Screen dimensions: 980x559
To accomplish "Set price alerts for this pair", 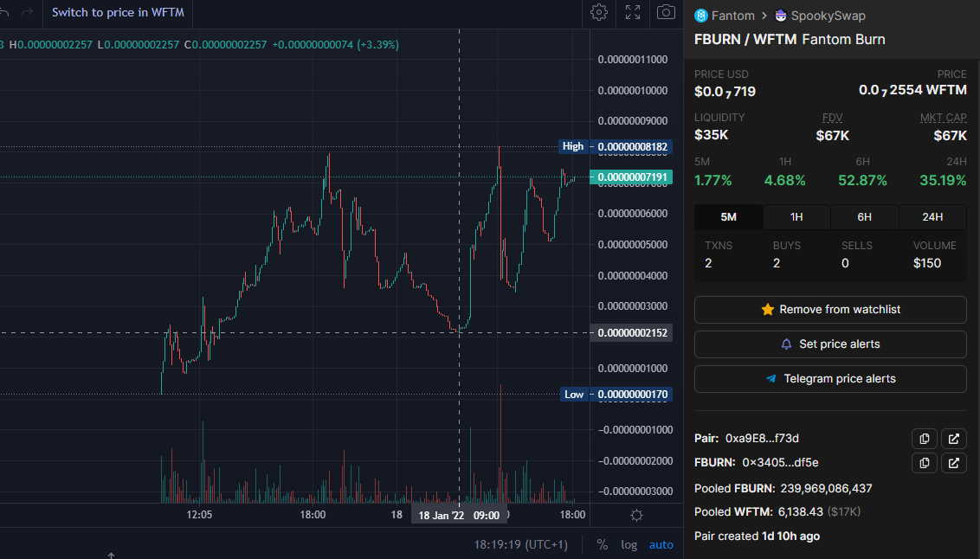I will pyautogui.click(x=830, y=344).
